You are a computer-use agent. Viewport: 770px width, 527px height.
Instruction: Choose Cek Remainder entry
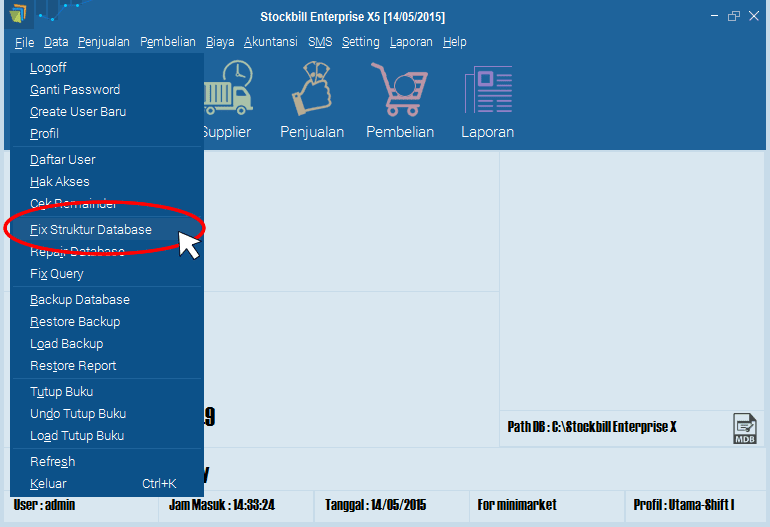(x=107, y=204)
